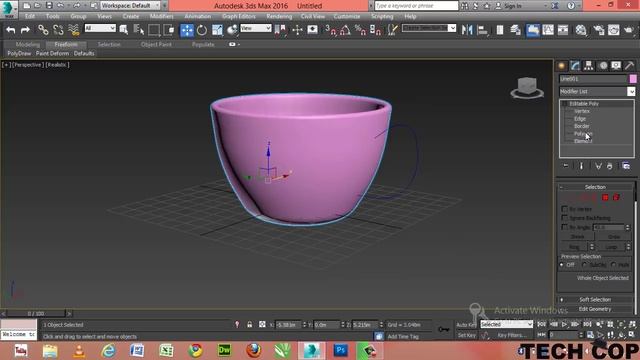Open the Graph Editors menu
This screenshot has width=640, height=360.
click(x=239, y=16)
